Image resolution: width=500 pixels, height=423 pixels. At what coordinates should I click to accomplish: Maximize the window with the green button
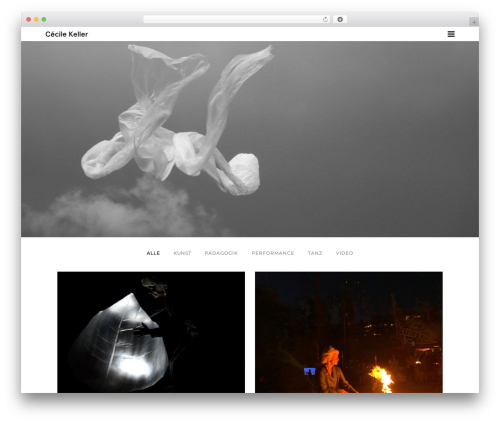pyautogui.click(x=44, y=20)
